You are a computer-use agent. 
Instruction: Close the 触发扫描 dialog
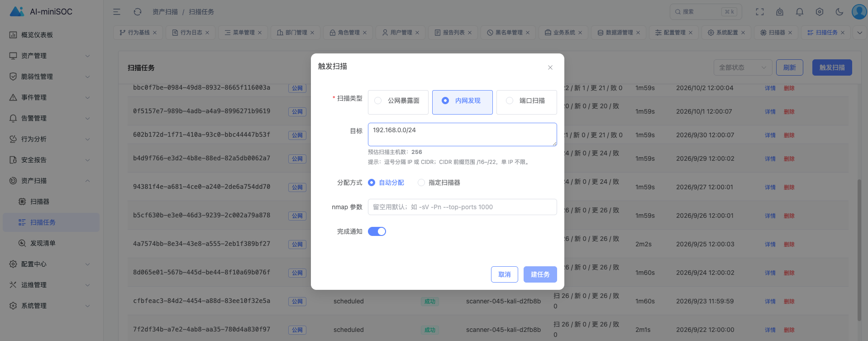[x=550, y=67]
